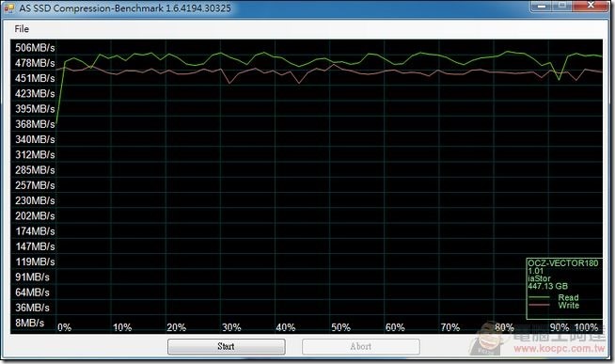The width and height of the screenshot is (615, 364).
Task: Click the Start button
Action: [x=227, y=346]
